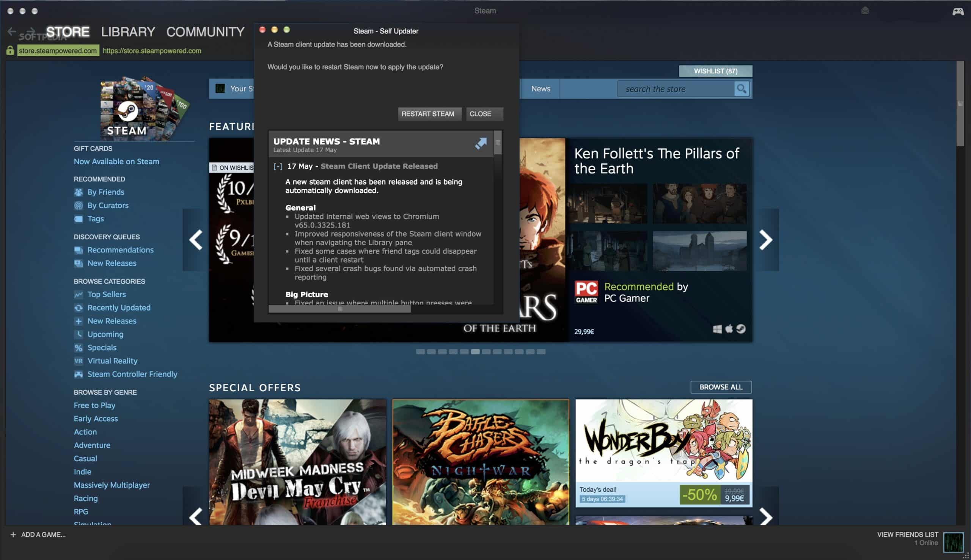This screenshot has width=971, height=560.
Task: Collapse the 17 May update news entry
Action: click(278, 166)
